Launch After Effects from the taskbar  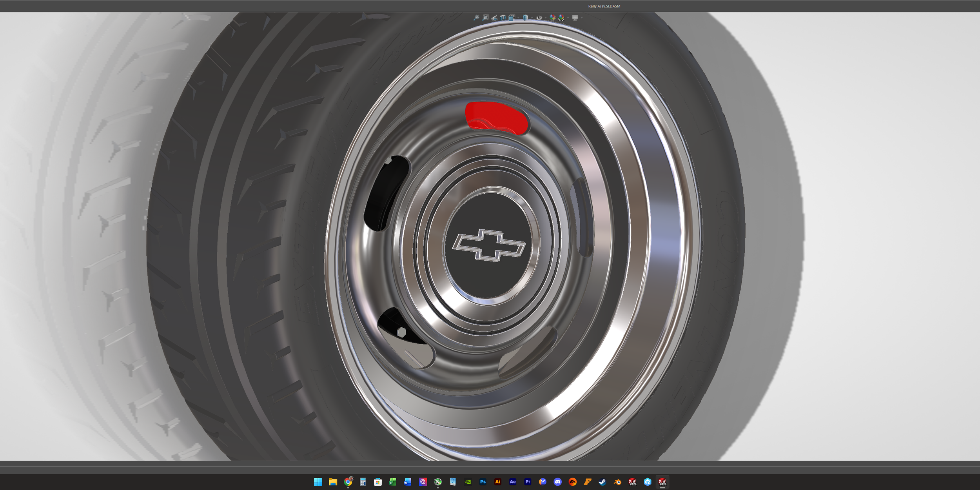[x=513, y=482]
